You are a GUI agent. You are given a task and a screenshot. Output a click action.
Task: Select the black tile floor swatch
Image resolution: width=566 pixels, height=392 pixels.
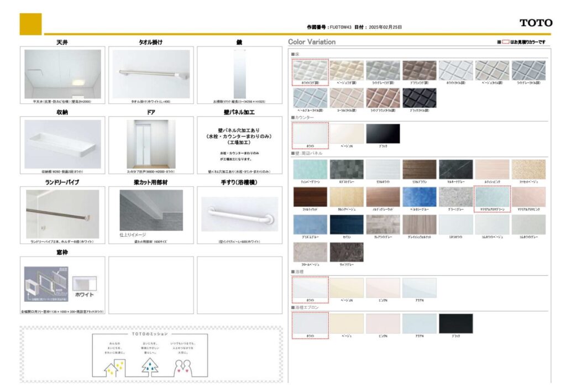(419, 98)
